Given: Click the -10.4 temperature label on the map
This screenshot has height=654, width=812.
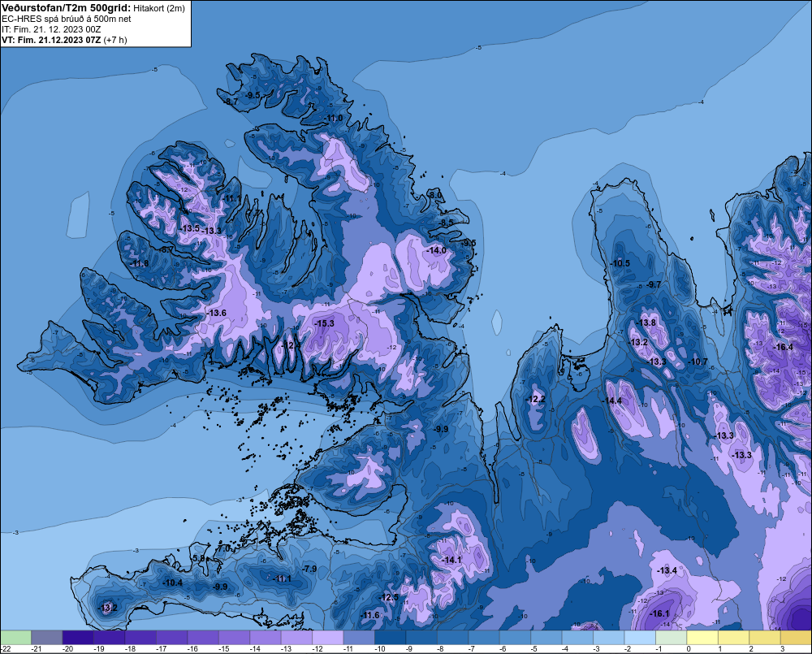Looking at the screenshot, I should click(x=172, y=583).
